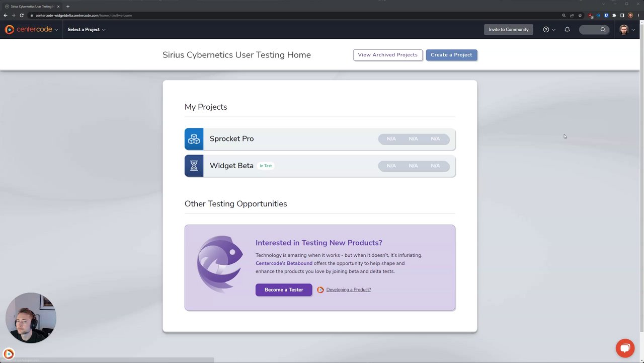Image resolution: width=644 pixels, height=363 pixels.
Task: Click the My Projects heading
Action: pyautogui.click(x=206, y=107)
